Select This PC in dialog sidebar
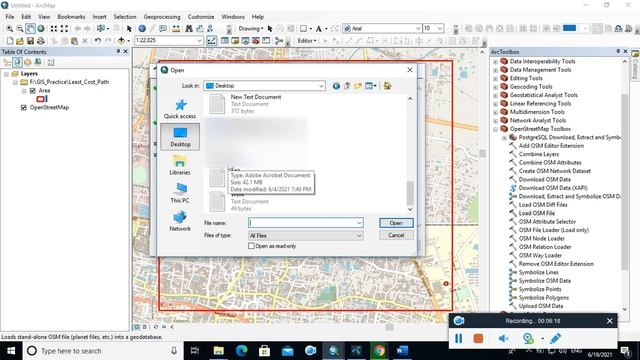This screenshot has width=640, height=360. click(x=180, y=193)
